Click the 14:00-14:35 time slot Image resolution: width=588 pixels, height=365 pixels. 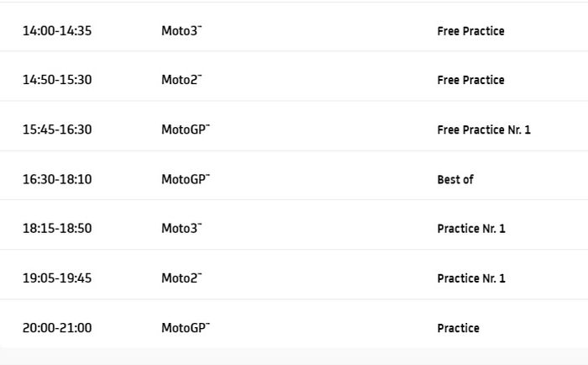click(57, 31)
